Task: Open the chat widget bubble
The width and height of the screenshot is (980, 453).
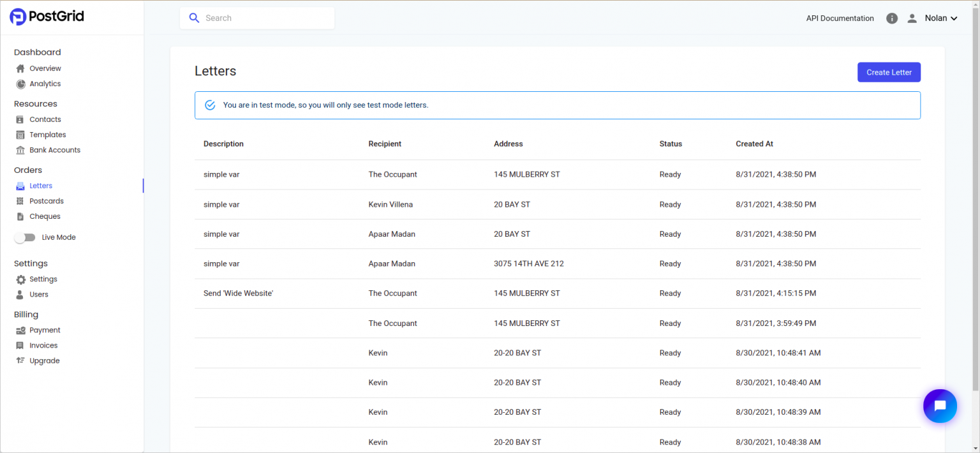Action: coord(940,406)
